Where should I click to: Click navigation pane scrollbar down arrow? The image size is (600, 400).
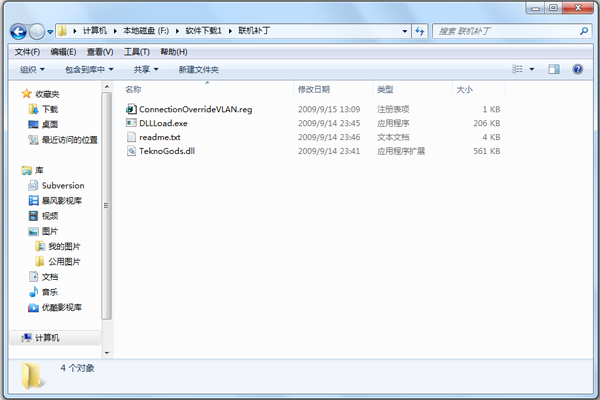pyautogui.click(x=107, y=353)
